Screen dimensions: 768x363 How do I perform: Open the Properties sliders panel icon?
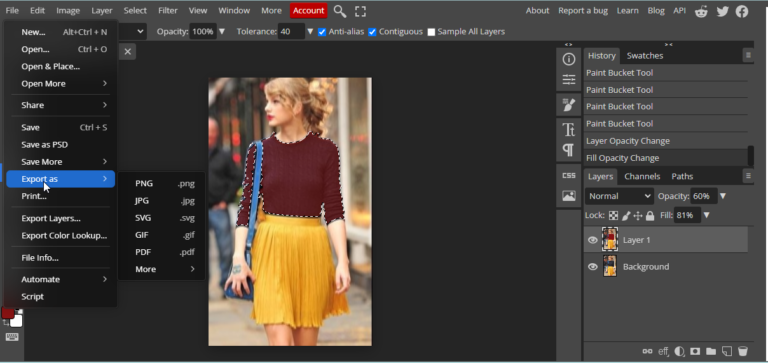pyautogui.click(x=569, y=80)
